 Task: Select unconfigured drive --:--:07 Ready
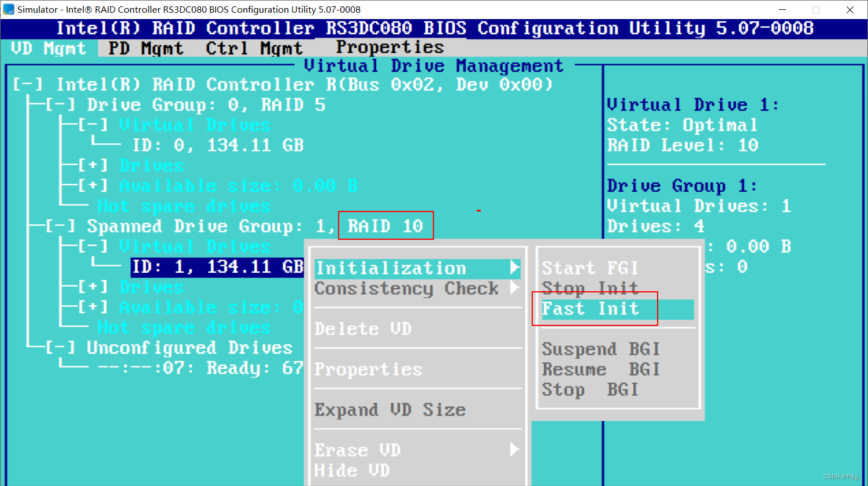point(201,368)
